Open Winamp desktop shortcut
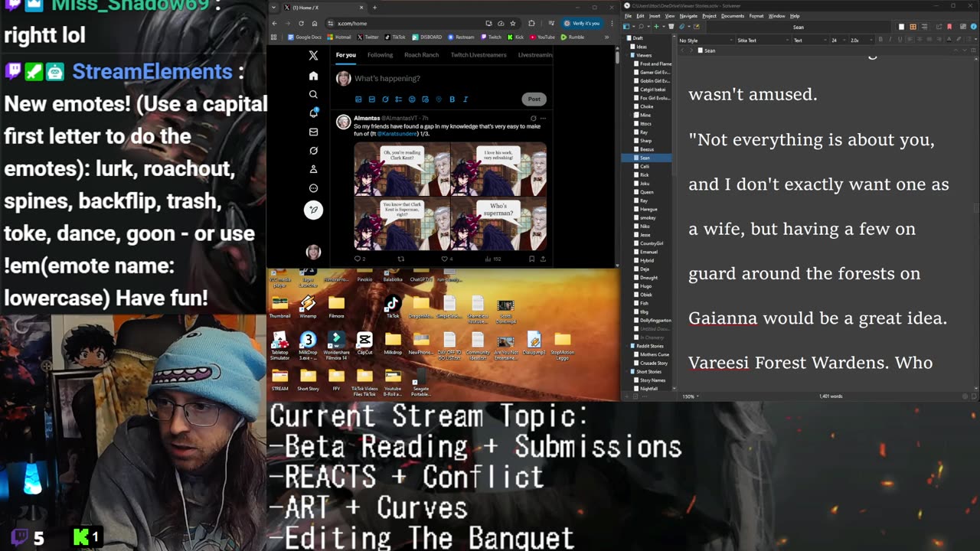 click(308, 306)
